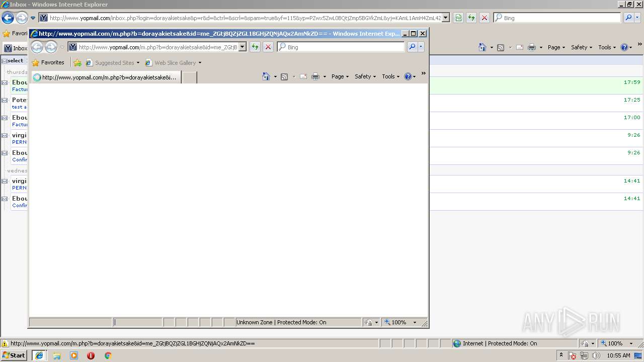
Task: Open popup Help question mark menu
Action: (410, 76)
